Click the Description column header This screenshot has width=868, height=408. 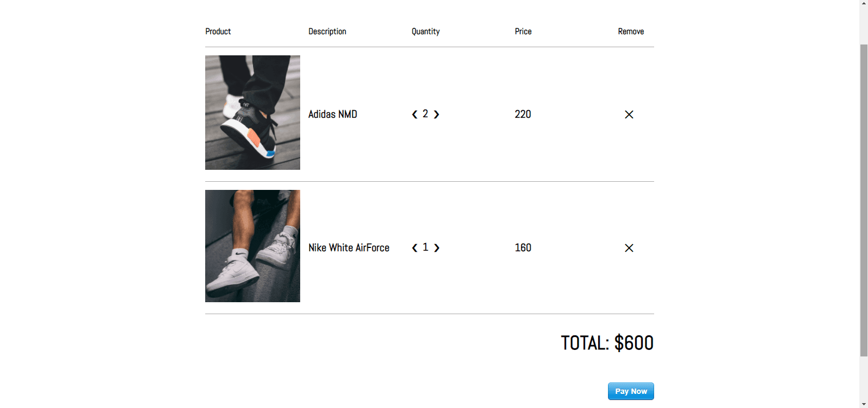tap(327, 31)
